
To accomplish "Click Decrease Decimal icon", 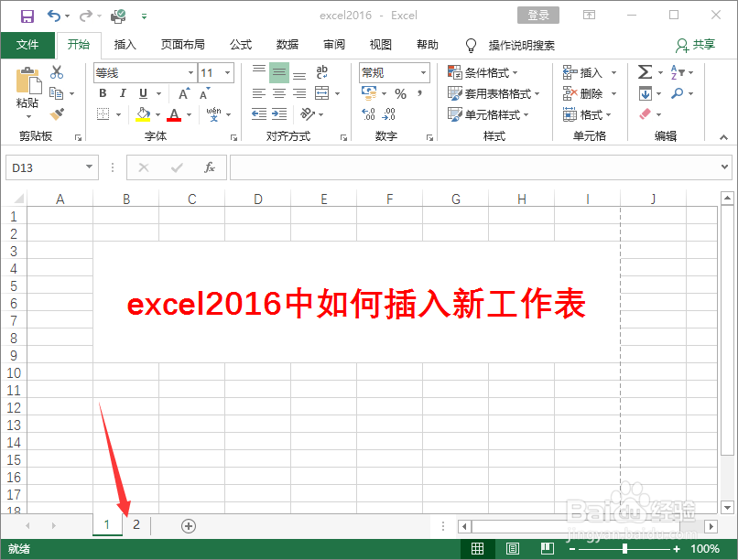I will coord(389,113).
